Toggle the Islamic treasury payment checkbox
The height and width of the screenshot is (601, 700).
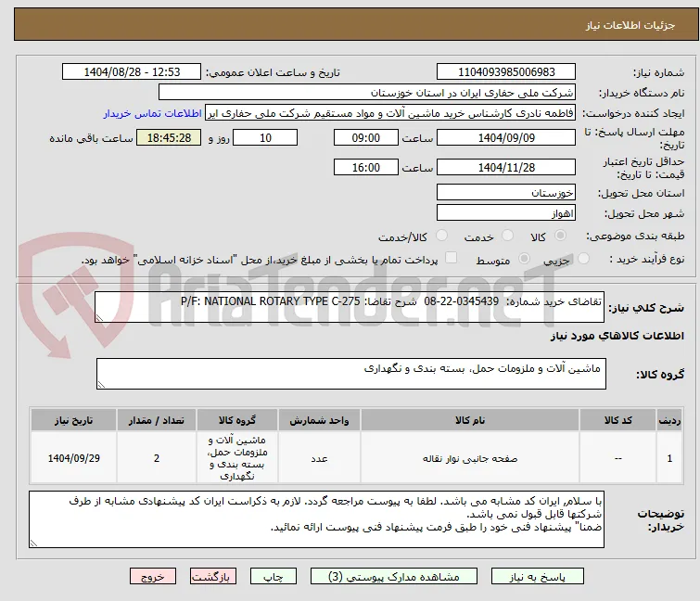pos(452,258)
